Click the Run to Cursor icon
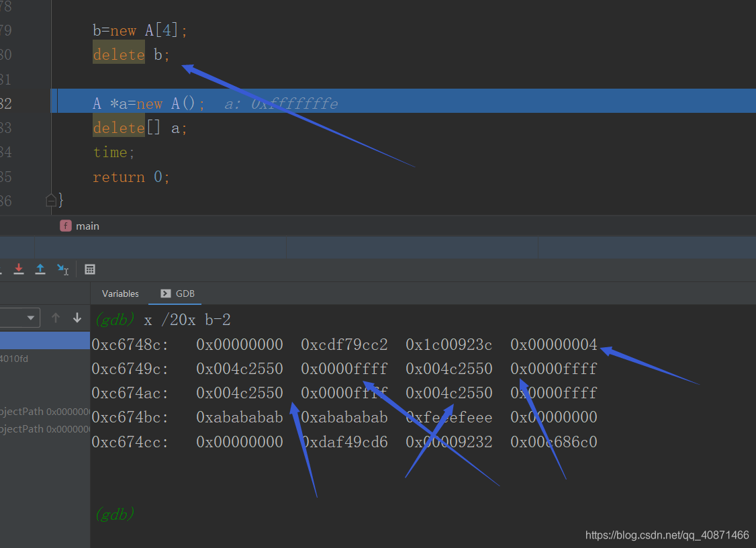The image size is (756, 548). (62, 269)
